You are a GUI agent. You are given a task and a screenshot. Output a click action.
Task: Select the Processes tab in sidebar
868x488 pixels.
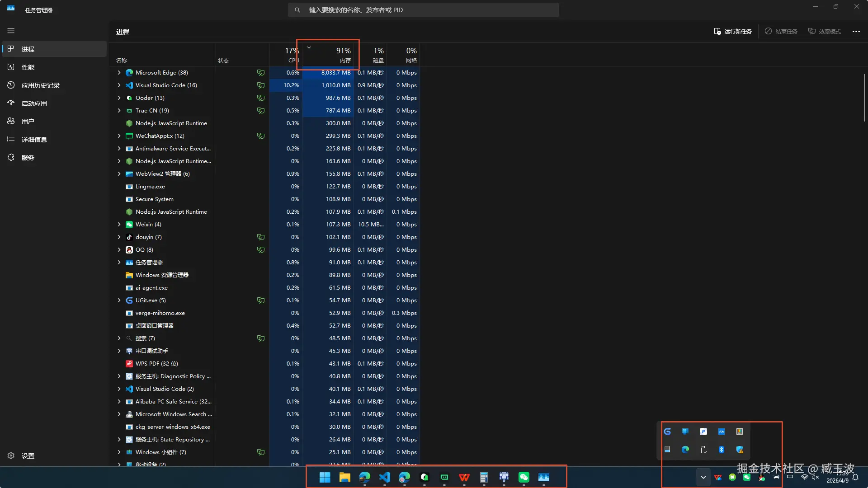point(28,49)
